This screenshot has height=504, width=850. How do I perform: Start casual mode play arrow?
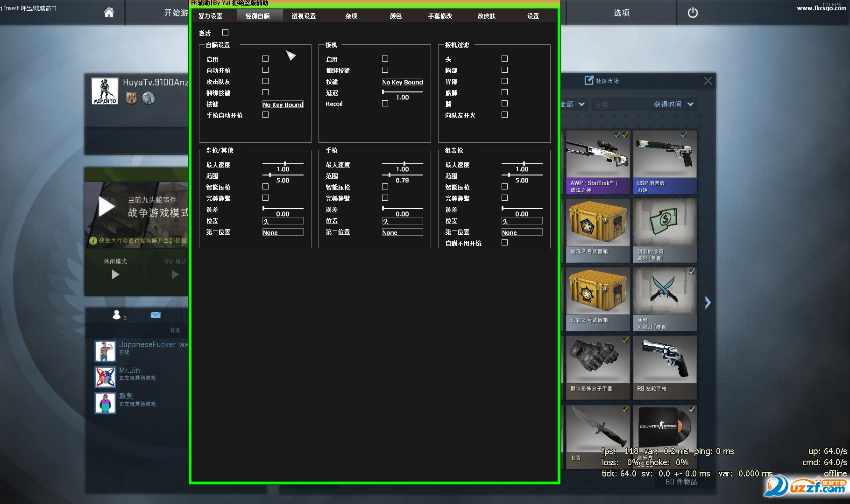pyautogui.click(x=115, y=275)
